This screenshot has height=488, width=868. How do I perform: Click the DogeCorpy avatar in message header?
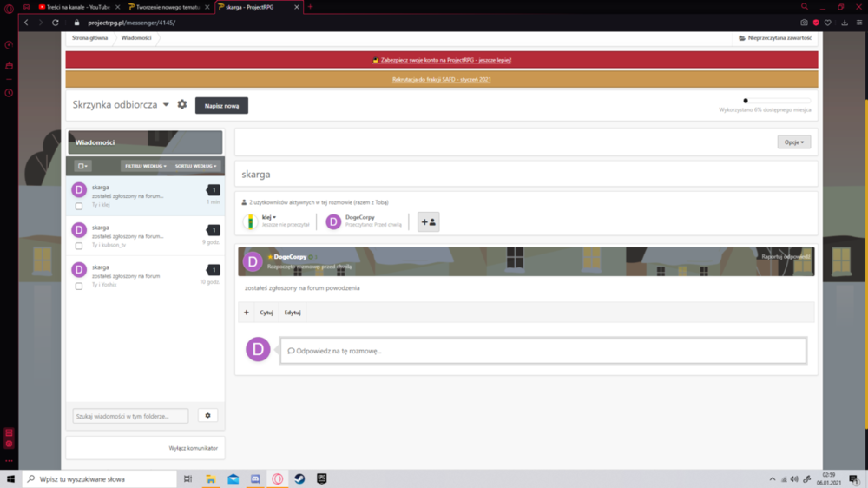click(253, 261)
